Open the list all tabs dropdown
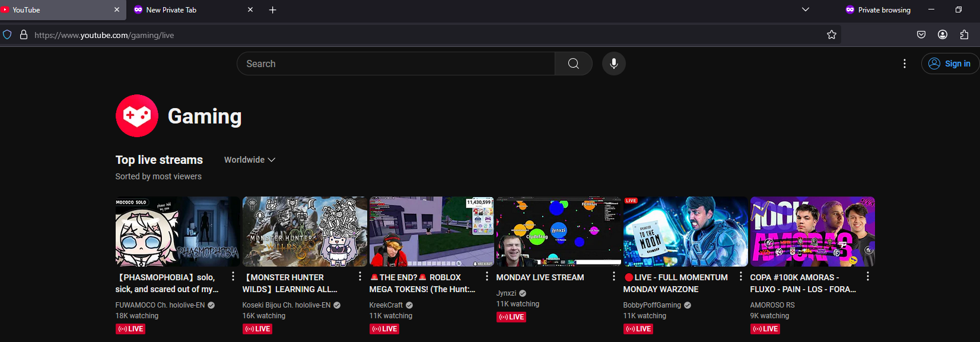 coord(806,9)
